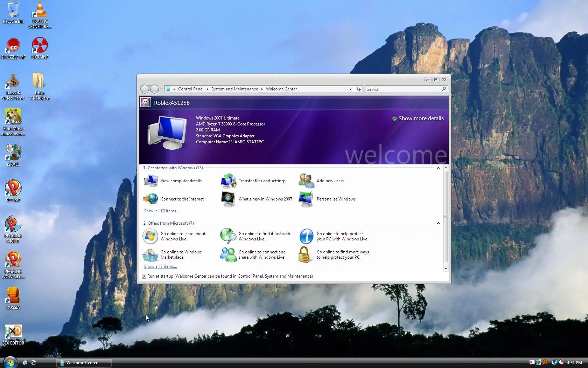588x368 pixels.
Task: Open the Recycle Bin desktop icon
Action: pos(13,13)
